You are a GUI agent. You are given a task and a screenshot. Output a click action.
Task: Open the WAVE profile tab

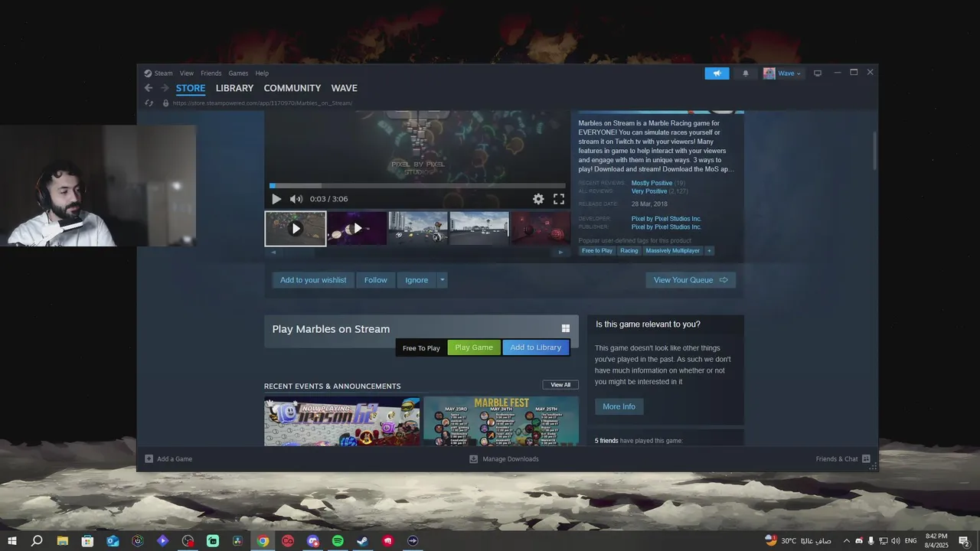pyautogui.click(x=345, y=88)
